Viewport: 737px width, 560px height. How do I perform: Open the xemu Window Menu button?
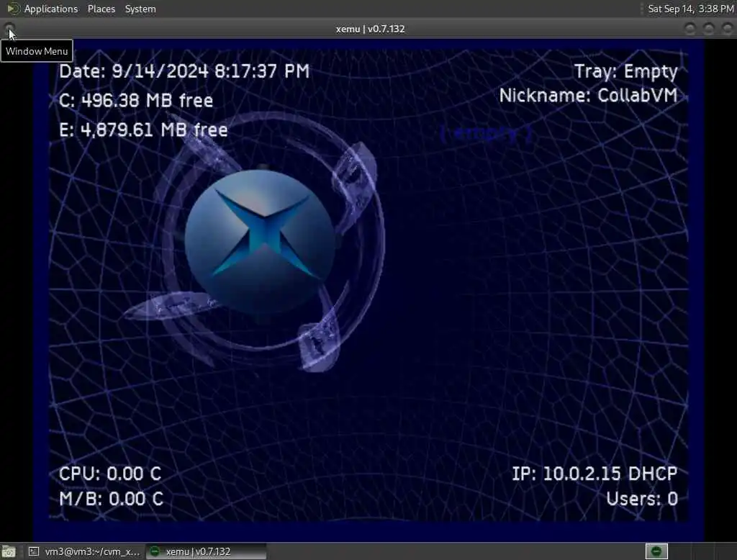coord(9,29)
